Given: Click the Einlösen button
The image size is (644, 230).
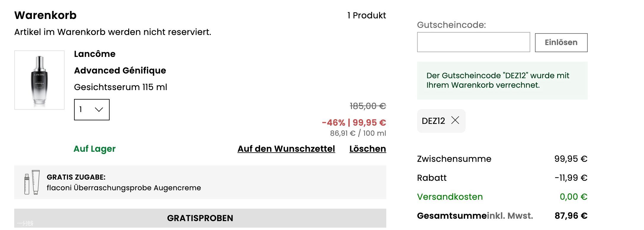Looking at the screenshot, I should tap(561, 43).
